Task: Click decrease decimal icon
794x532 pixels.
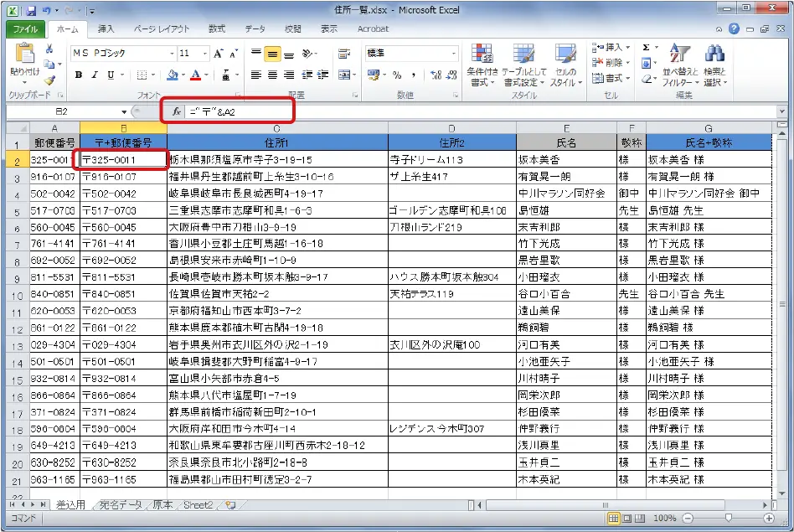Action: tap(451, 75)
